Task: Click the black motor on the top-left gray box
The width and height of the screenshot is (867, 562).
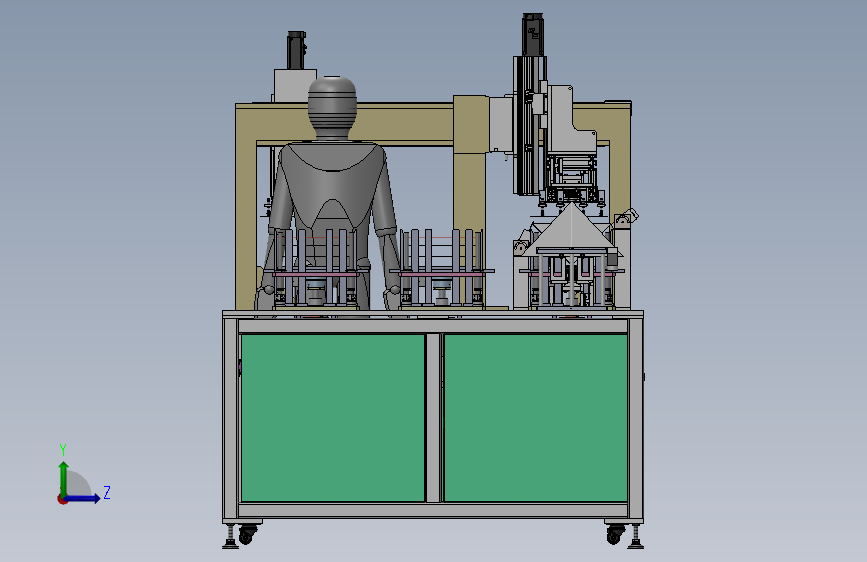Action: pyautogui.click(x=296, y=50)
